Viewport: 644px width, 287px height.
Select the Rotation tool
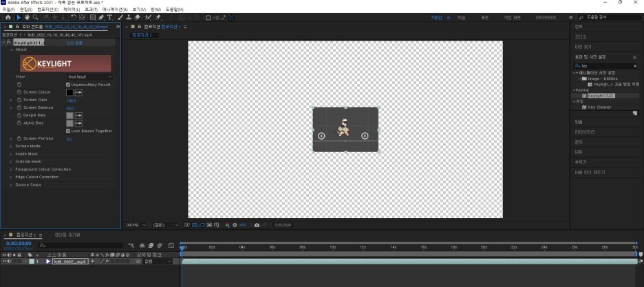[x=74, y=18]
